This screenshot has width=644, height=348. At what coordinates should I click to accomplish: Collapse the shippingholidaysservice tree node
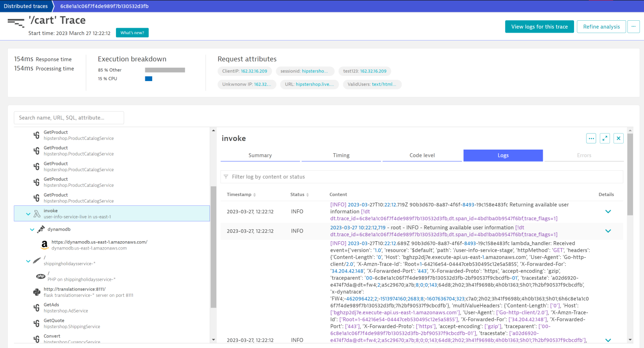(x=28, y=261)
